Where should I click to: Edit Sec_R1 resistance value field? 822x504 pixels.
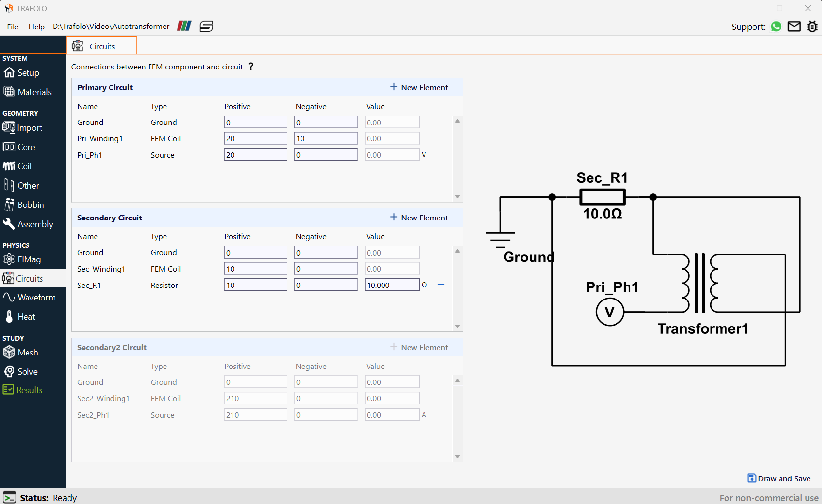[392, 285]
